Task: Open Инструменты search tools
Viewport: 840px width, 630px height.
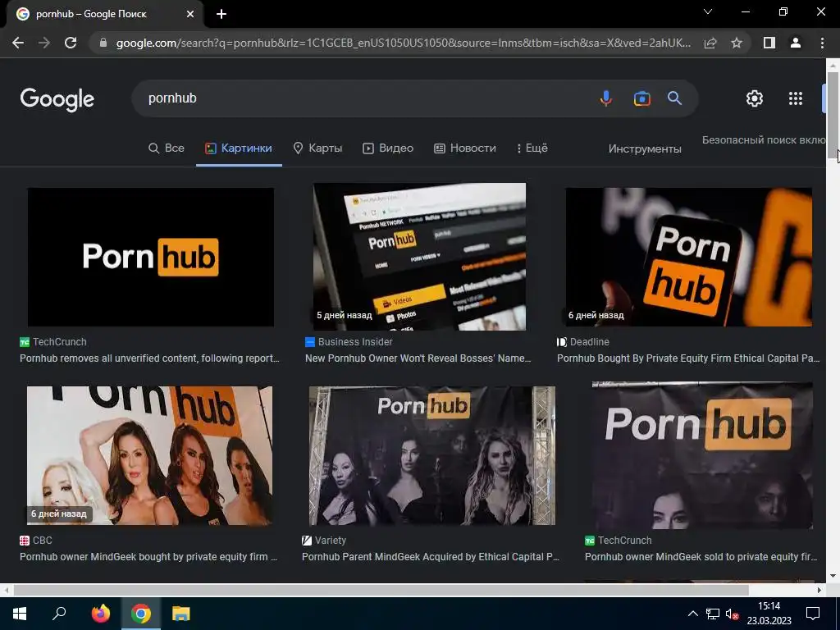Action: [x=645, y=149]
